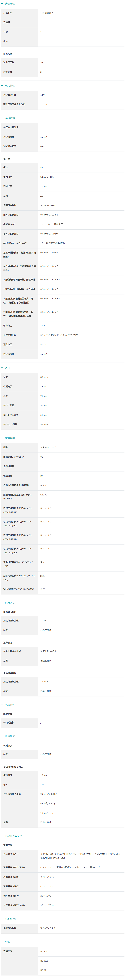Click the 行数 row label

tap(6, 32)
